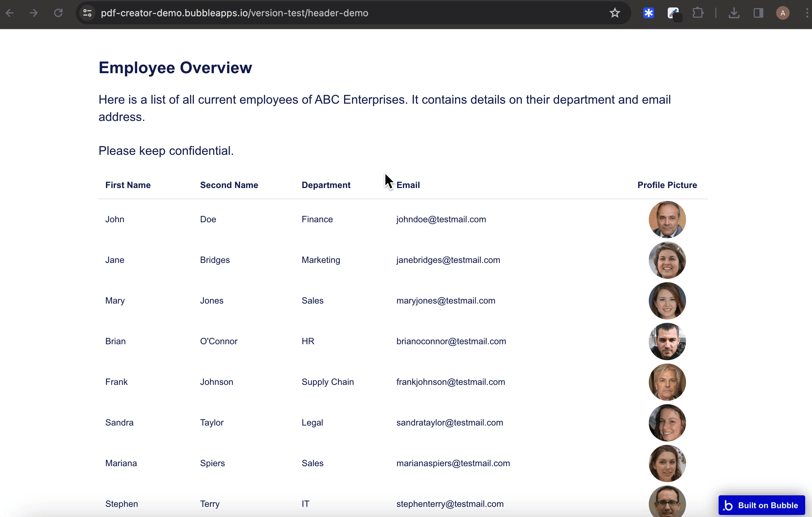Click the Marketing department cell

pos(321,260)
